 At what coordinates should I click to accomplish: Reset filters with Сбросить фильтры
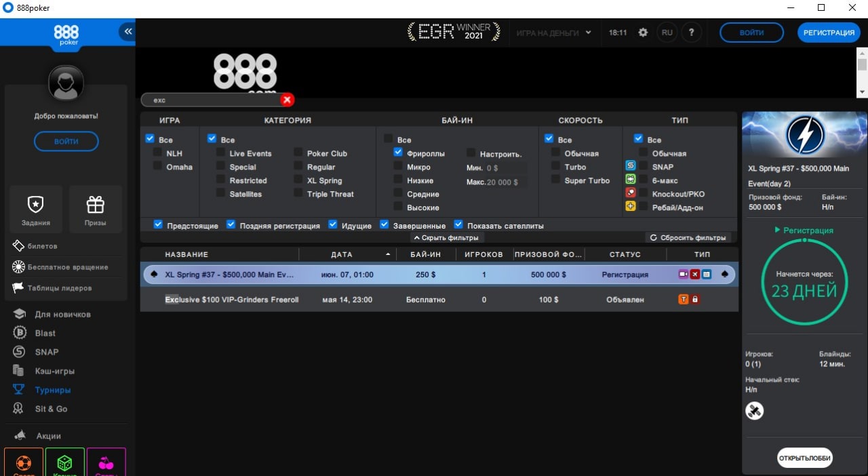(x=688, y=238)
